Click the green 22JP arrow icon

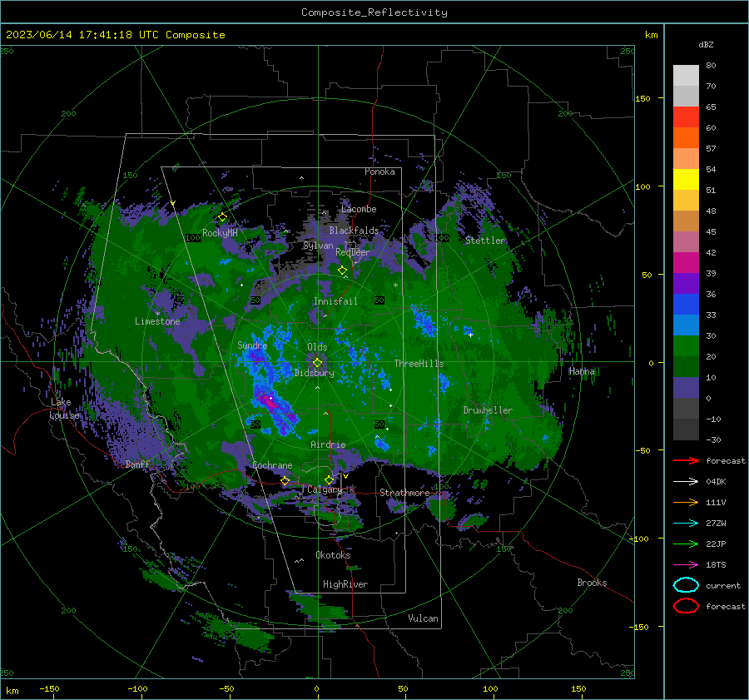click(686, 544)
